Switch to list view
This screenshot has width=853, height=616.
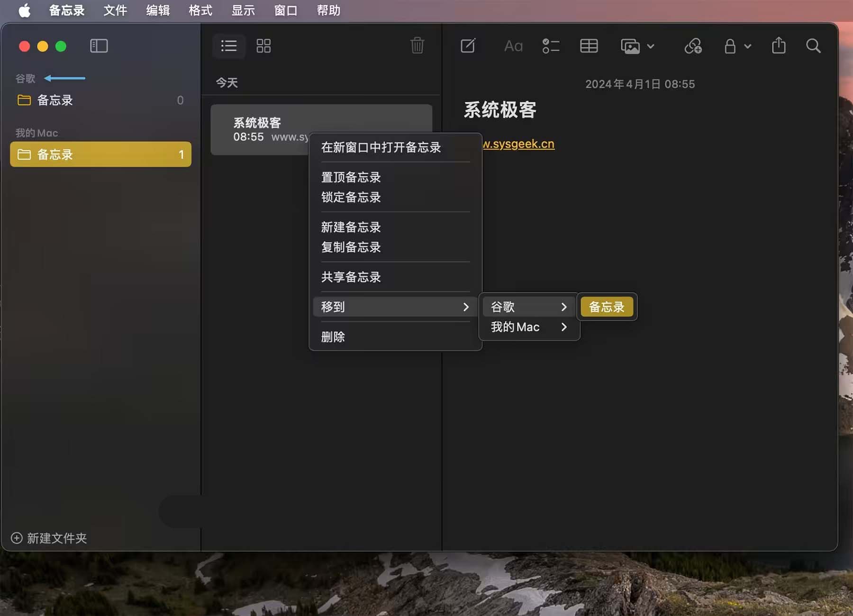coord(229,46)
